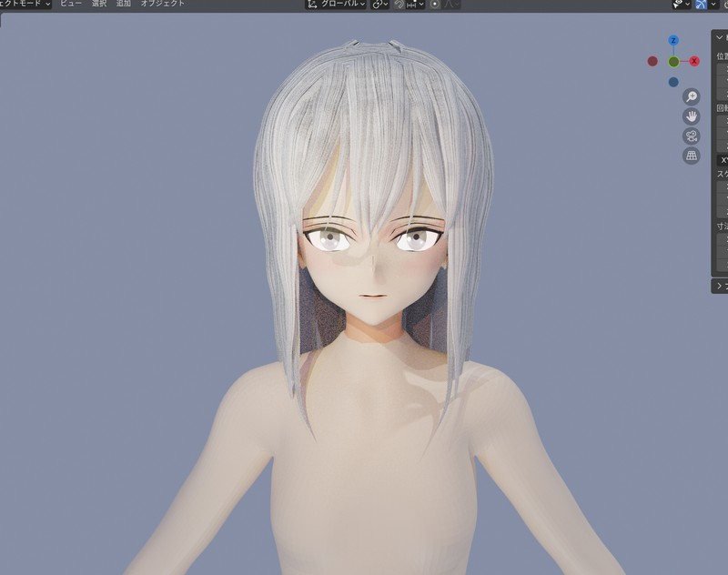Click the blue Z axis on gizmo
Screen dimensions: 728x575
point(673,41)
